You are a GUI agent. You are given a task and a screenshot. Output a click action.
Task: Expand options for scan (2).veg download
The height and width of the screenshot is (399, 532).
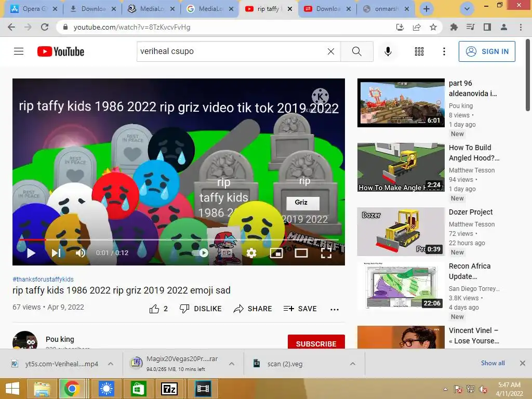coord(353,364)
